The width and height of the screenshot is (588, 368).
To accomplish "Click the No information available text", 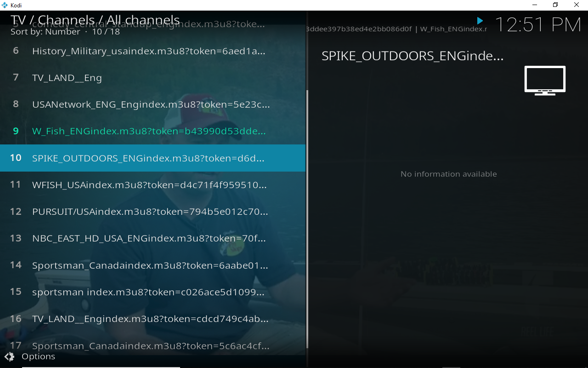I will click(449, 174).
